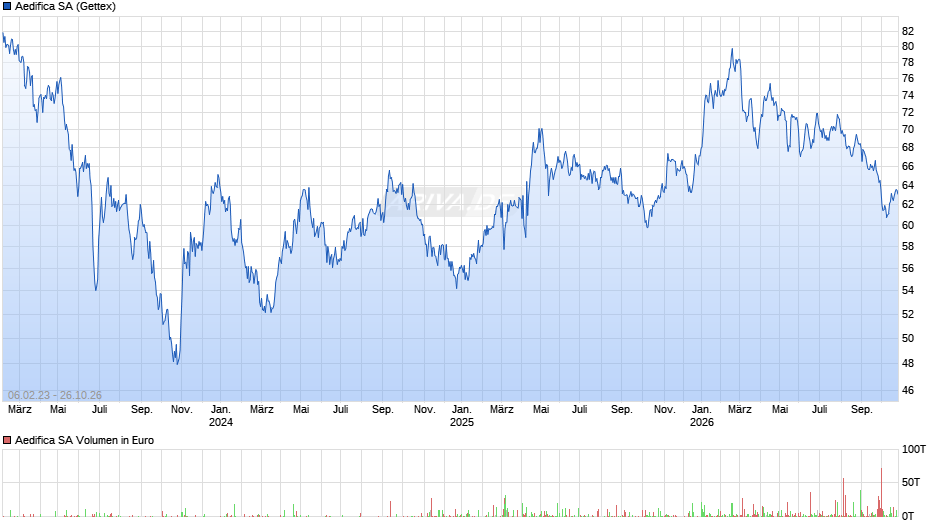Click the '2026' year label
This screenshot has height=526, width=940.
pyautogui.click(x=701, y=422)
